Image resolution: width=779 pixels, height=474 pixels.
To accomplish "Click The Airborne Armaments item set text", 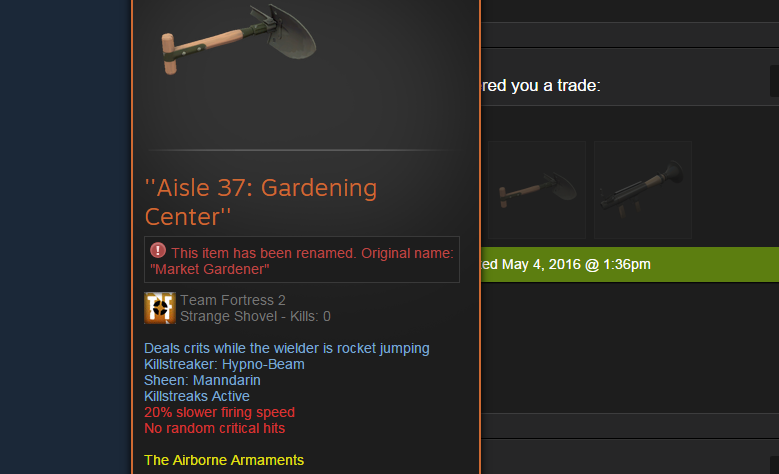I will tap(224, 460).
